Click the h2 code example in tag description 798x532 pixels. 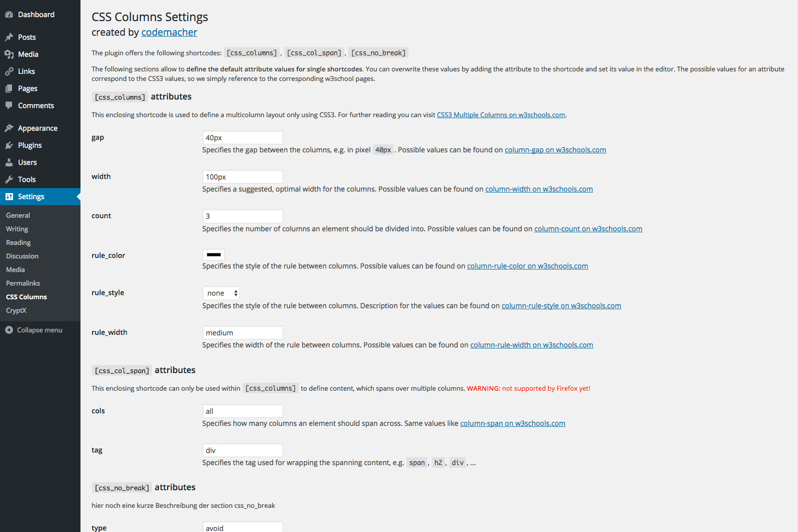click(438, 463)
